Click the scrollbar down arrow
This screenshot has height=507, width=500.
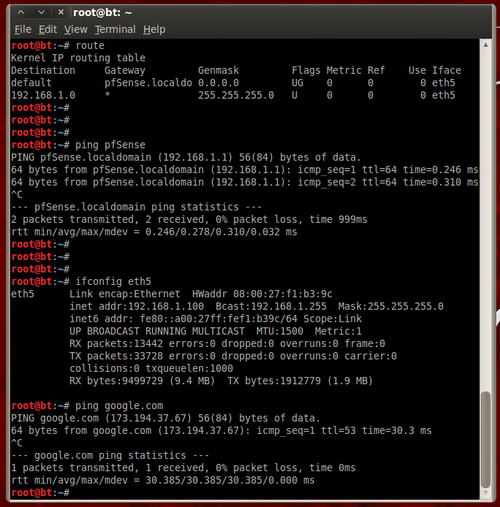pos(486,493)
